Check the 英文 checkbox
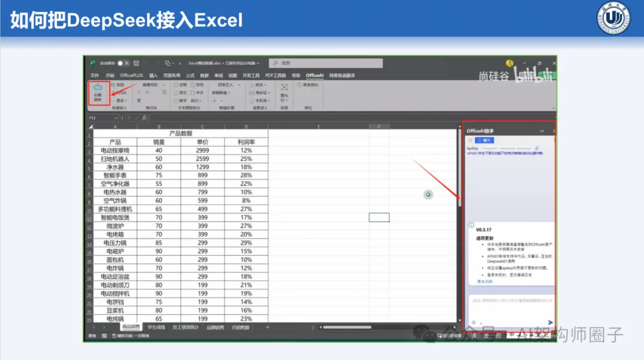Viewport: 644px width, 360px height. [x=176, y=93]
